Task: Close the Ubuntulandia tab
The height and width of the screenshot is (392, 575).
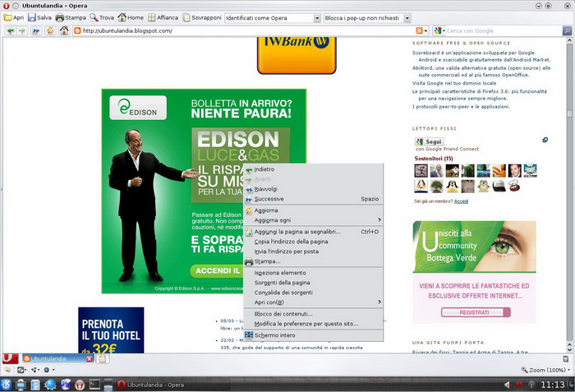Action: (89, 359)
